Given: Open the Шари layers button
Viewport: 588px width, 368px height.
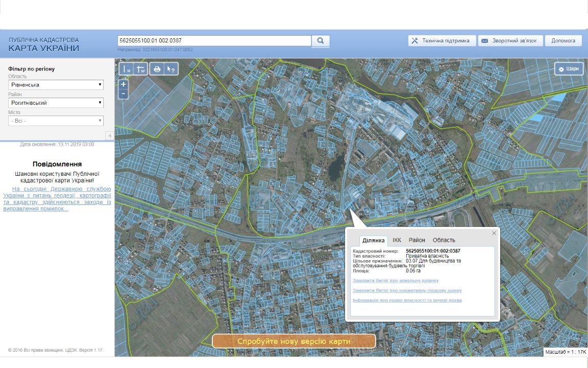Looking at the screenshot, I should [569, 69].
